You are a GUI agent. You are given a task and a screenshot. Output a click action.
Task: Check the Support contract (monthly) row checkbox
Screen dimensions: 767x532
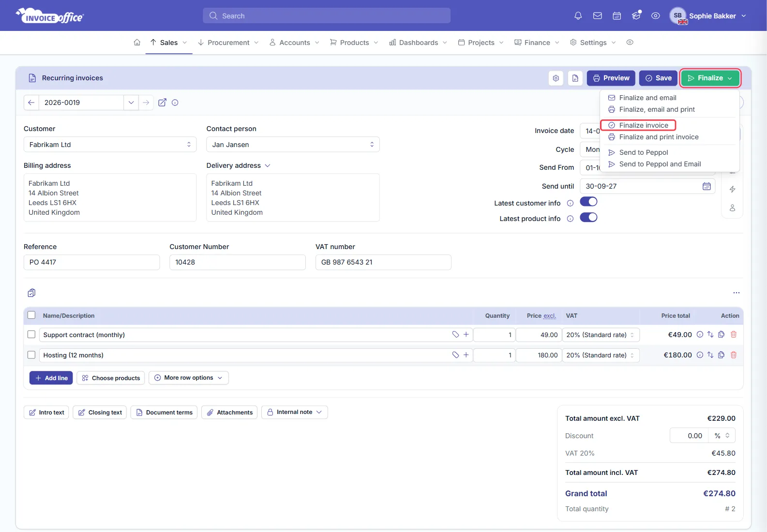coord(31,335)
